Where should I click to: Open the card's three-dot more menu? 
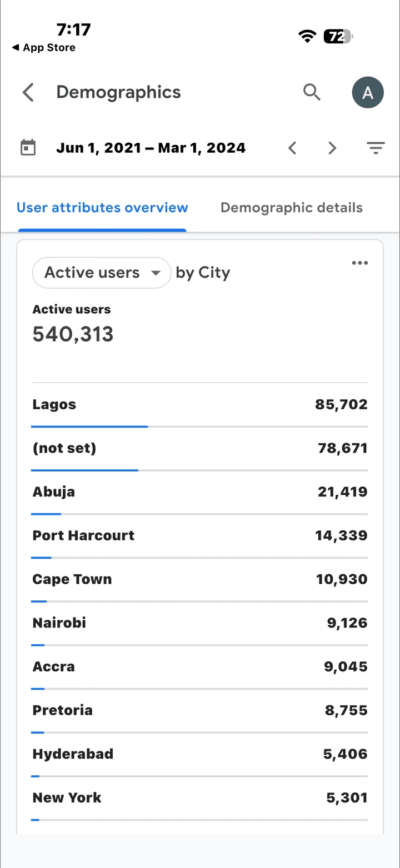[360, 263]
